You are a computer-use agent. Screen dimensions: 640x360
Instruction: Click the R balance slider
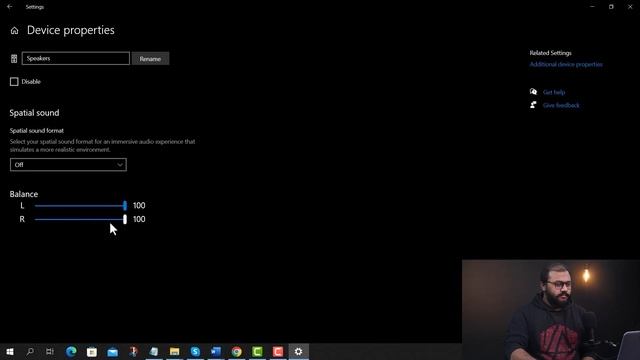point(81,219)
